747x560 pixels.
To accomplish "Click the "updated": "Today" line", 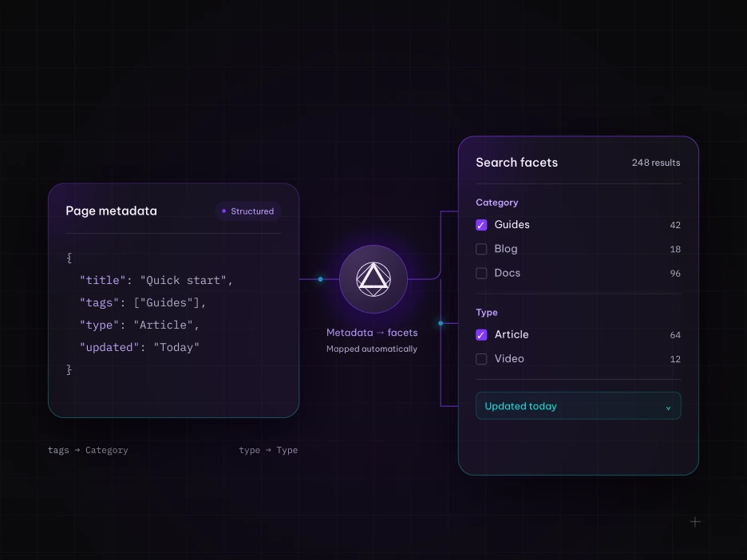I will point(140,347).
